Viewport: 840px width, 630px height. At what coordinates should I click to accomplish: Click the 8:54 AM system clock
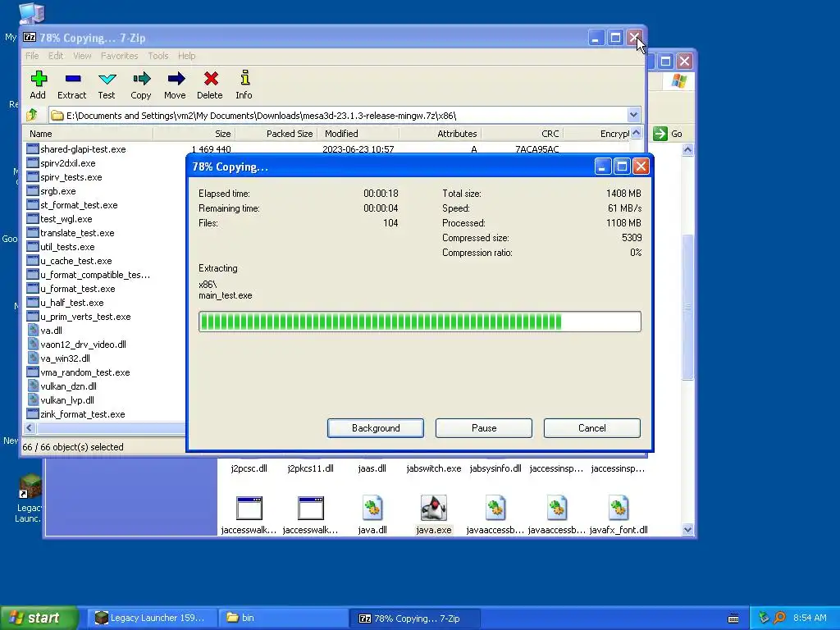point(810,618)
